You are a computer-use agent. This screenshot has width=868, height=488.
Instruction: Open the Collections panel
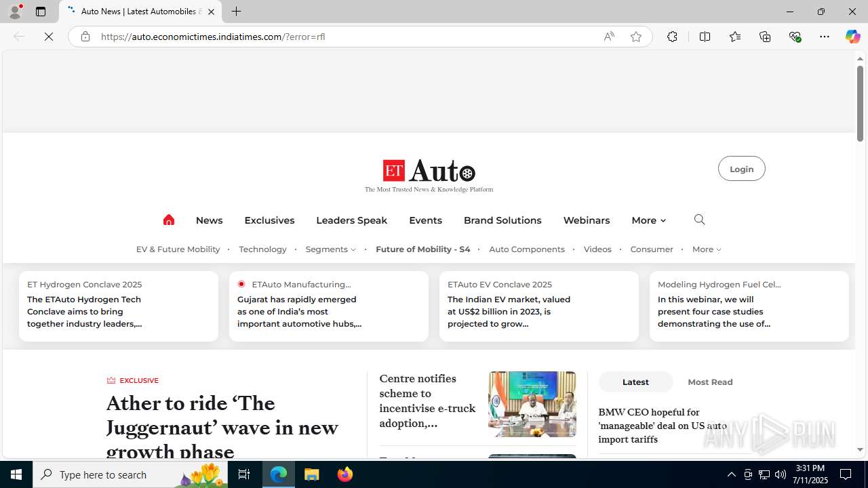click(765, 37)
